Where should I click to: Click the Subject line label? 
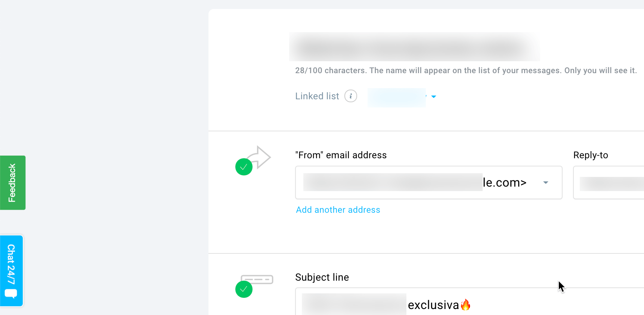click(322, 277)
